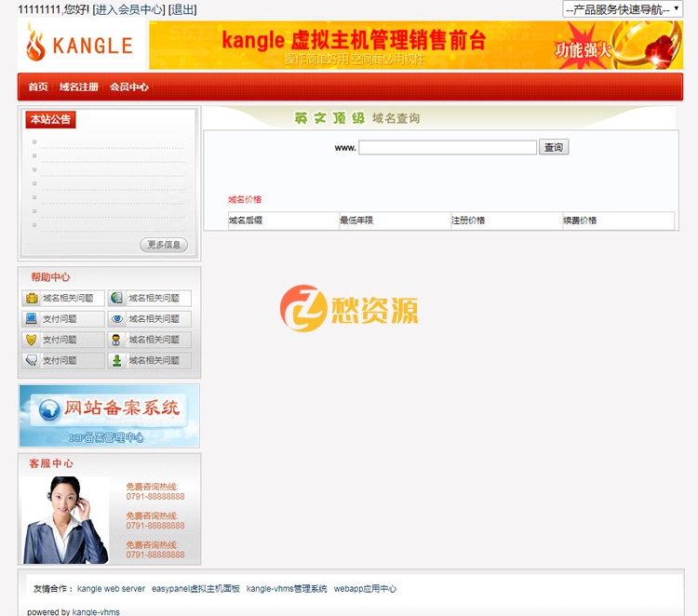Open the 域名注册 nav item
This screenshot has width=698, height=616.
[x=79, y=87]
